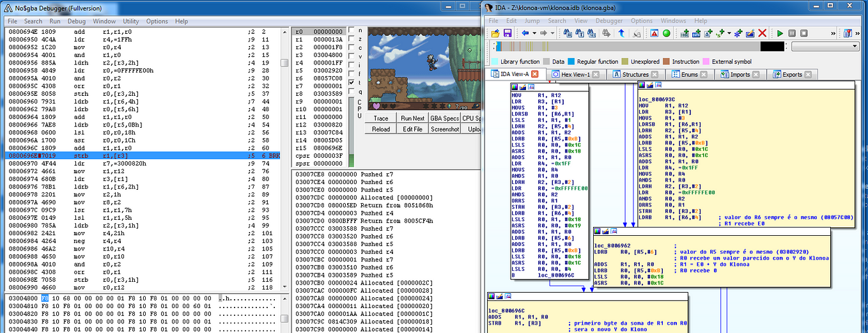The height and width of the screenshot is (333, 868).
Task: Click the Trace button
Action: point(381,118)
